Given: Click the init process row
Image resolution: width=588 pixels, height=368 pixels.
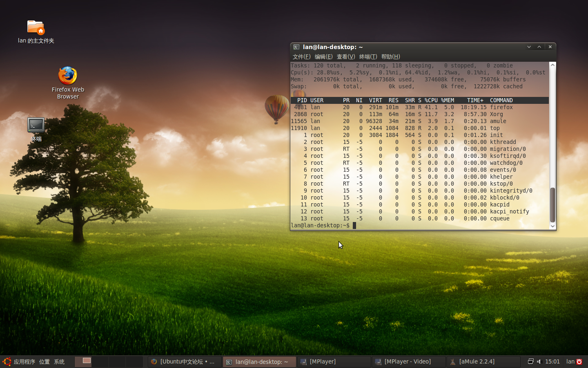Looking at the screenshot, I should pyautogui.click(x=419, y=135).
